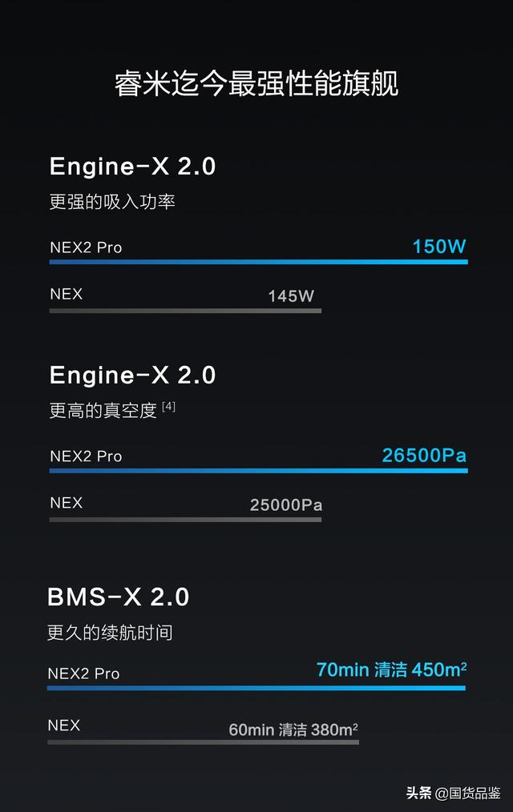The width and height of the screenshot is (513, 812).
Task: Click the NEX 25000Pa gray bar
Action: [185, 520]
